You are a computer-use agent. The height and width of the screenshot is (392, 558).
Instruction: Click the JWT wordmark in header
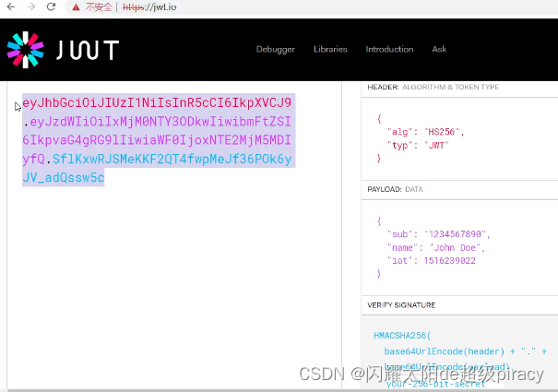(88, 50)
